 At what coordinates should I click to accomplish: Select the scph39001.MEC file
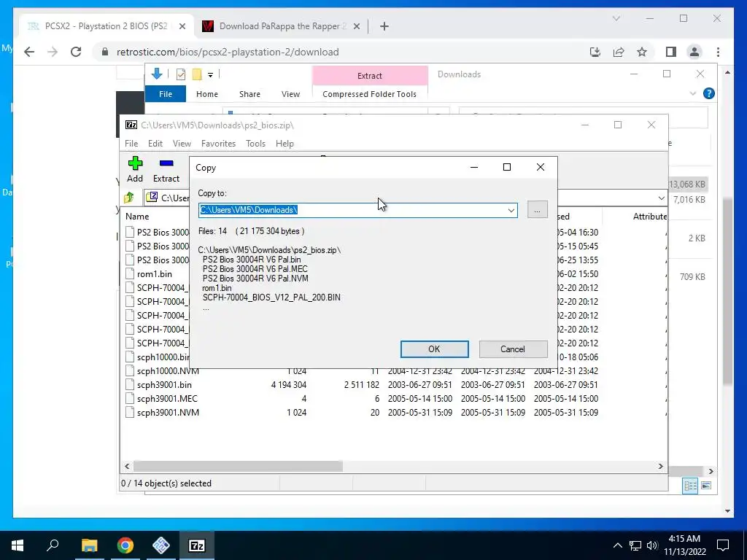(167, 399)
